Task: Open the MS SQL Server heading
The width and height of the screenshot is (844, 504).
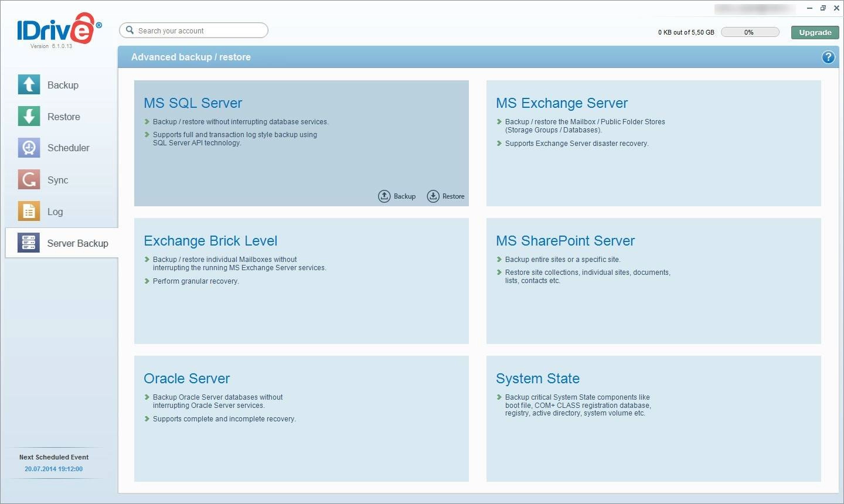Action: 193,103
